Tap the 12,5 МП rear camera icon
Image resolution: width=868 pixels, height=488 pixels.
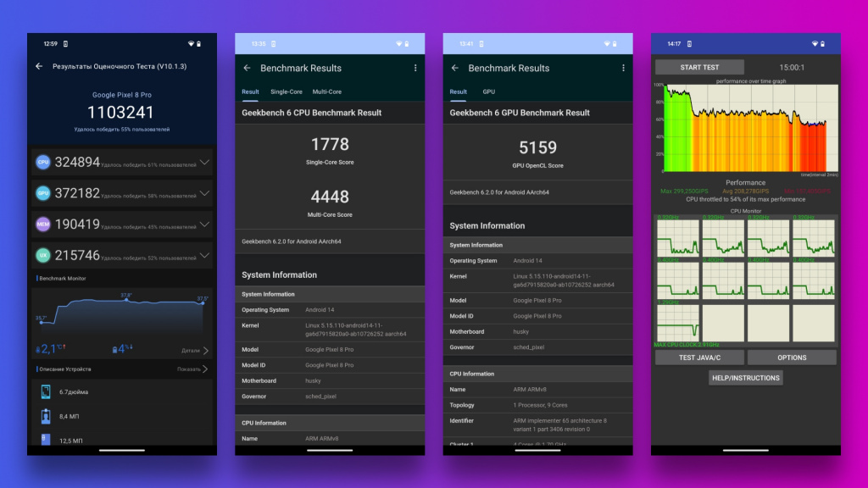click(46, 440)
